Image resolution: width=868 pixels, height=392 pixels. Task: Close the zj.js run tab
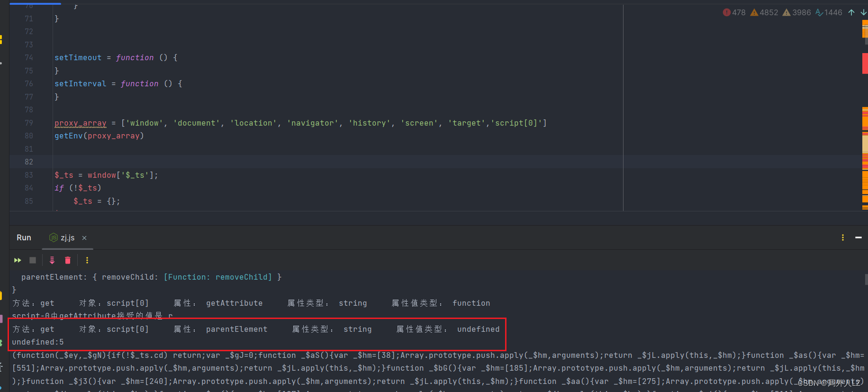tap(84, 238)
